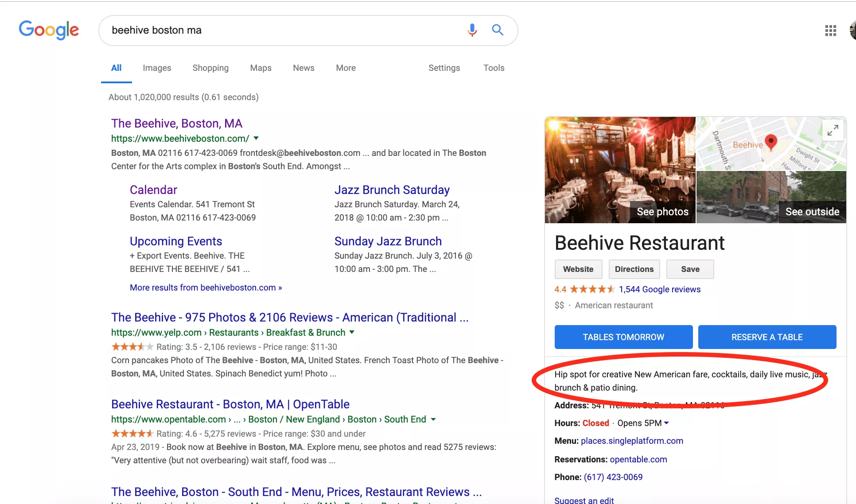Image resolution: width=856 pixels, height=504 pixels.
Task: Open the Jazz Brunch Saturday sitelink
Action: [392, 190]
